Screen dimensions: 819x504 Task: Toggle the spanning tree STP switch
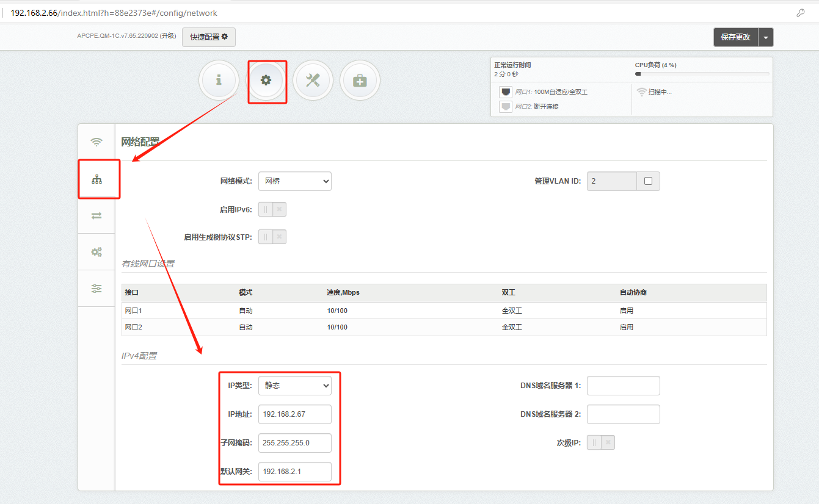[x=272, y=237]
